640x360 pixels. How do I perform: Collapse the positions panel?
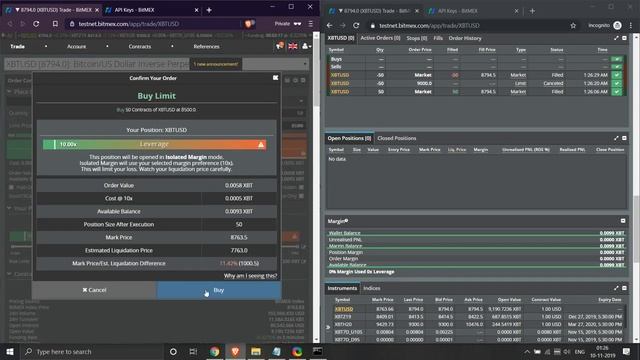[x=624, y=138]
